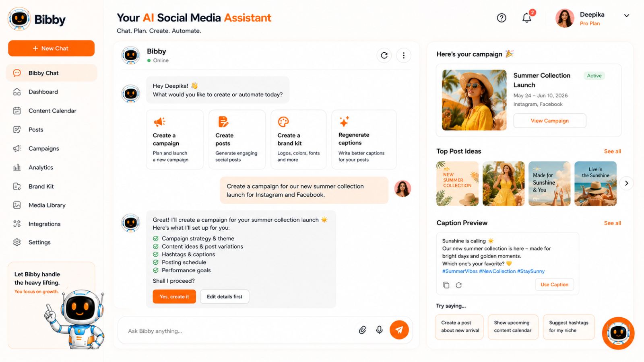Click the Campaigns megaphone sidebar icon
This screenshot has width=644, height=362.
tap(17, 148)
